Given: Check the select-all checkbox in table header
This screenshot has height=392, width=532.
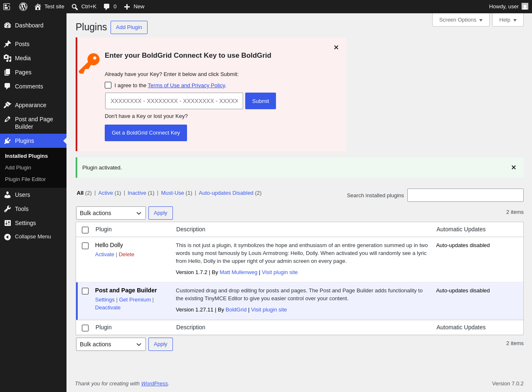Looking at the screenshot, I should (85, 230).
